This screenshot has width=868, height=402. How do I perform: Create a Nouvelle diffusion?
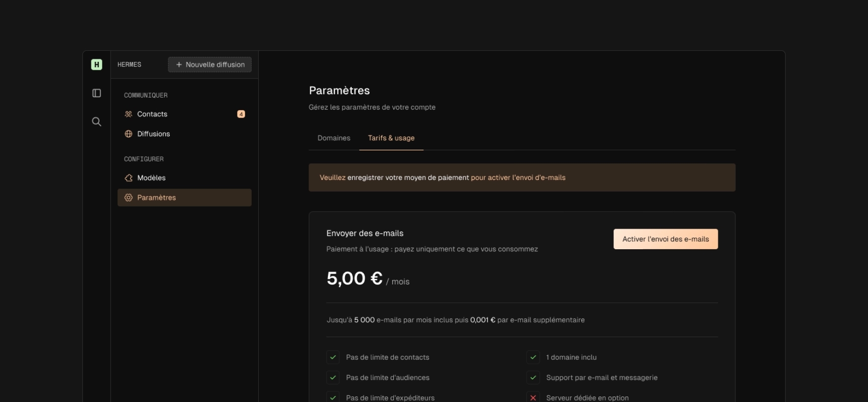click(x=210, y=64)
